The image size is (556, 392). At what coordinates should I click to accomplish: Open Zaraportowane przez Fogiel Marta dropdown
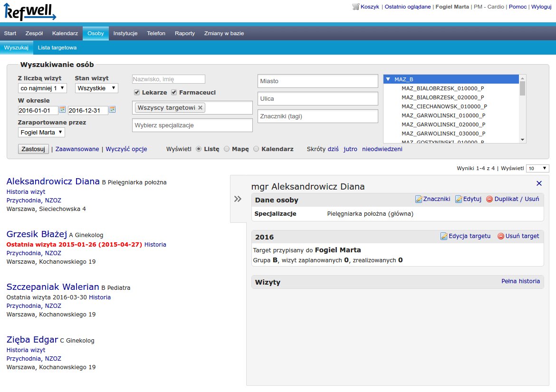(41, 132)
